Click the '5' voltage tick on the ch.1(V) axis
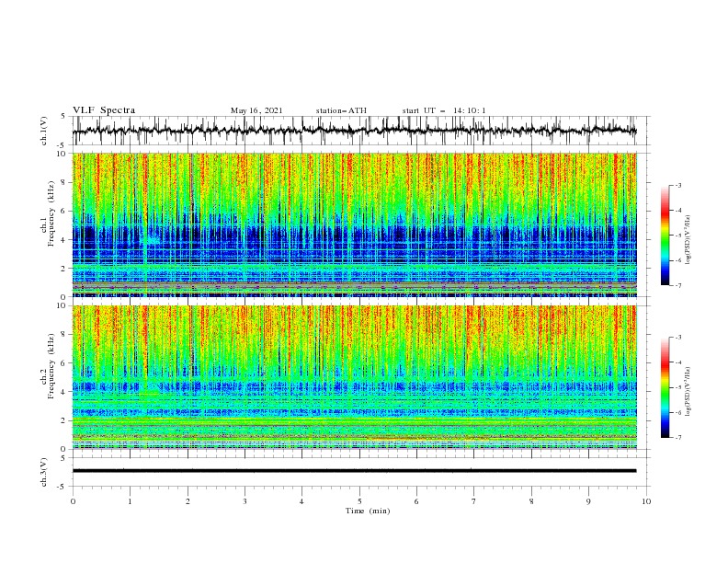The width and height of the screenshot is (728, 563). [x=64, y=116]
